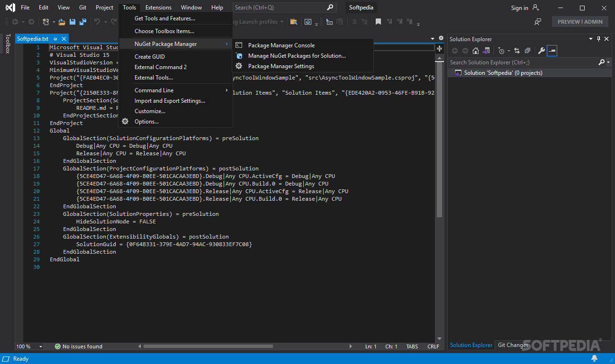615x364 pixels.
Task: Click the Softpedia.txt editor tab
Action: click(x=33, y=39)
